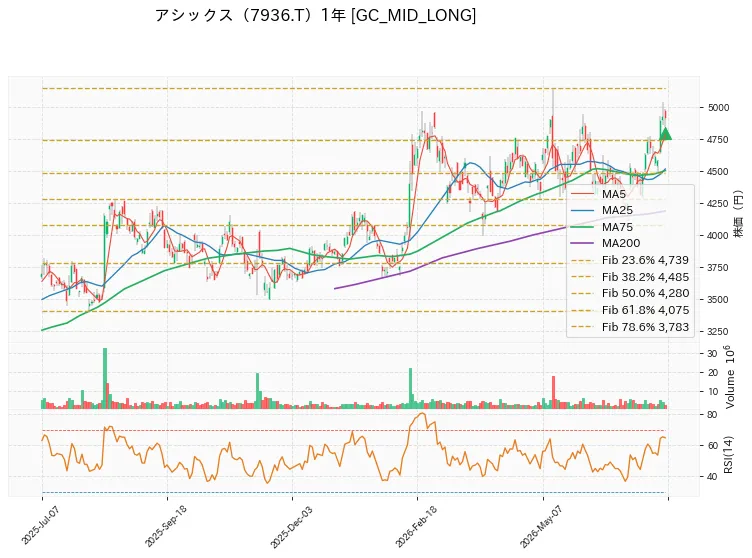Select the MA75 legend entry
752x558 pixels.
[x=602, y=227]
